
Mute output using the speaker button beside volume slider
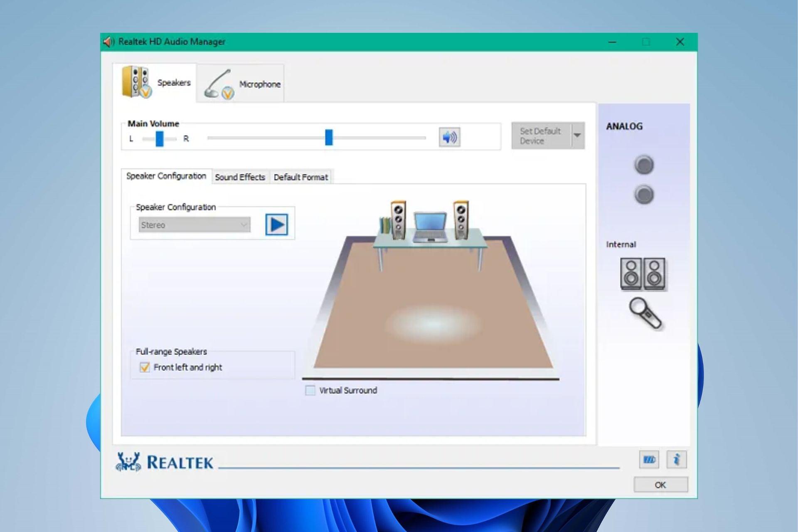point(450,137)
